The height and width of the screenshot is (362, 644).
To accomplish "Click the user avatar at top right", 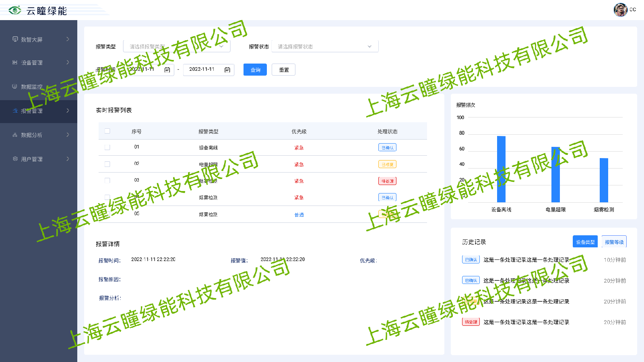I will [x=620, y=10].
